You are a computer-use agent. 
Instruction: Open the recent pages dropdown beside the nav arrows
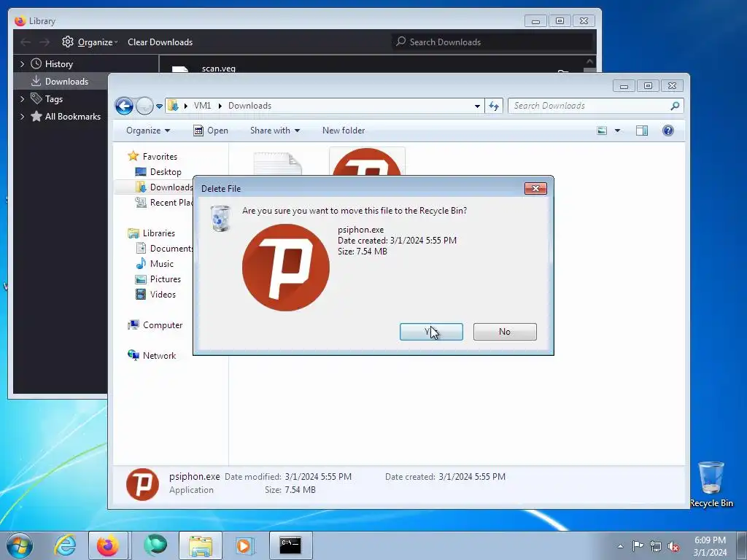(160, 106)
